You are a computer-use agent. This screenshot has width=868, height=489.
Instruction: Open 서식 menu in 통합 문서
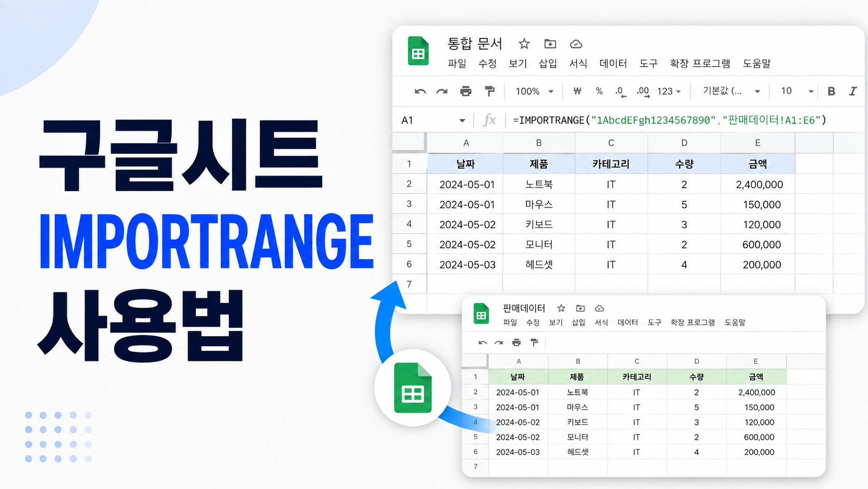pos(578,63)
